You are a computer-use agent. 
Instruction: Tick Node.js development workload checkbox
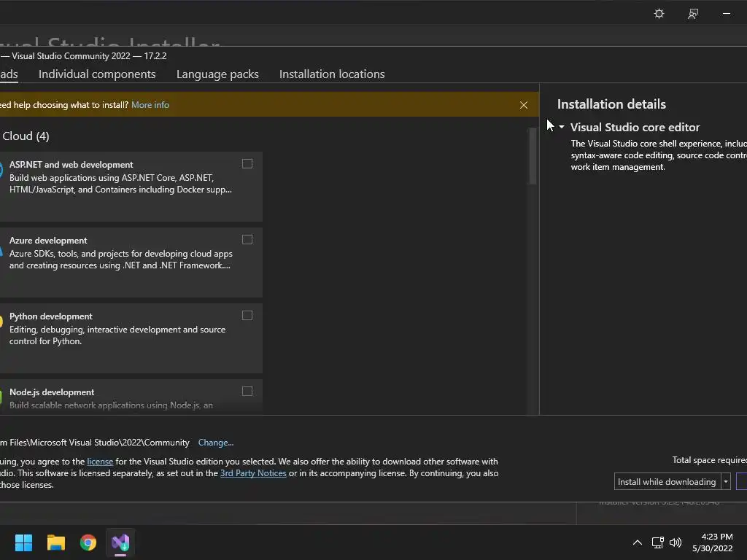pos(247,391)
